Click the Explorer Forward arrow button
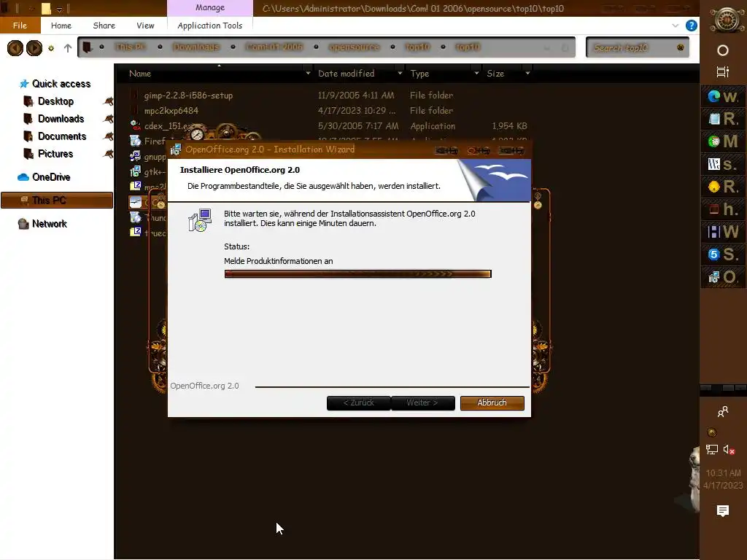 (x=34, y=47)
